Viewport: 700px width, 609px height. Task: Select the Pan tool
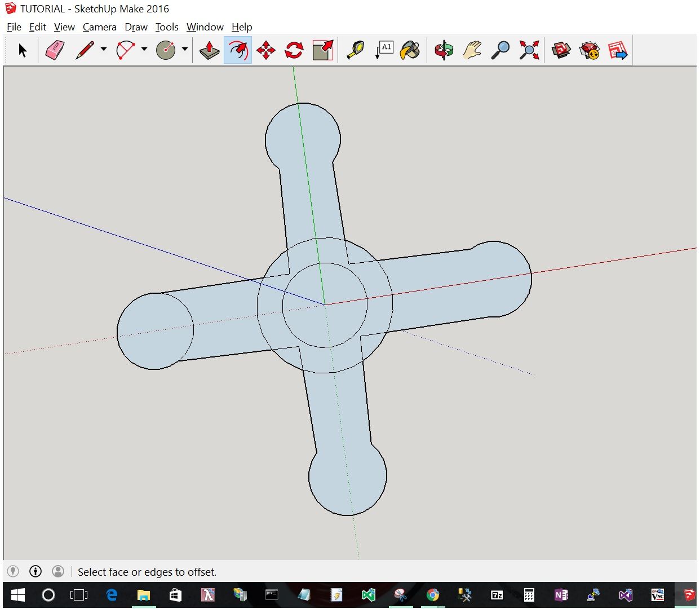point(472,50)
